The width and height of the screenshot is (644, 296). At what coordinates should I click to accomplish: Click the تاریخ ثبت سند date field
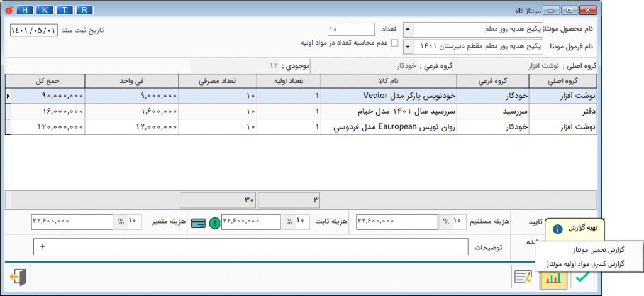point(34,30)
